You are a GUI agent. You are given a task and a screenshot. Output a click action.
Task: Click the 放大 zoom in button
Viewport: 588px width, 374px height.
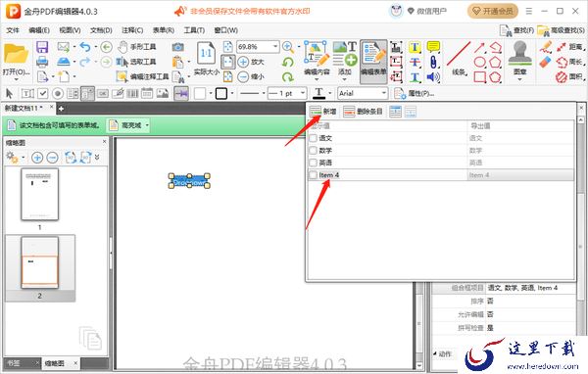coord(251,62)
